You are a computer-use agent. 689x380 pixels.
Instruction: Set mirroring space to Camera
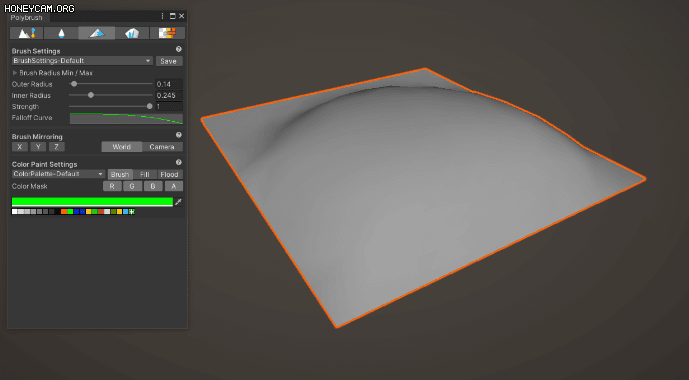[x=162, y=147]
